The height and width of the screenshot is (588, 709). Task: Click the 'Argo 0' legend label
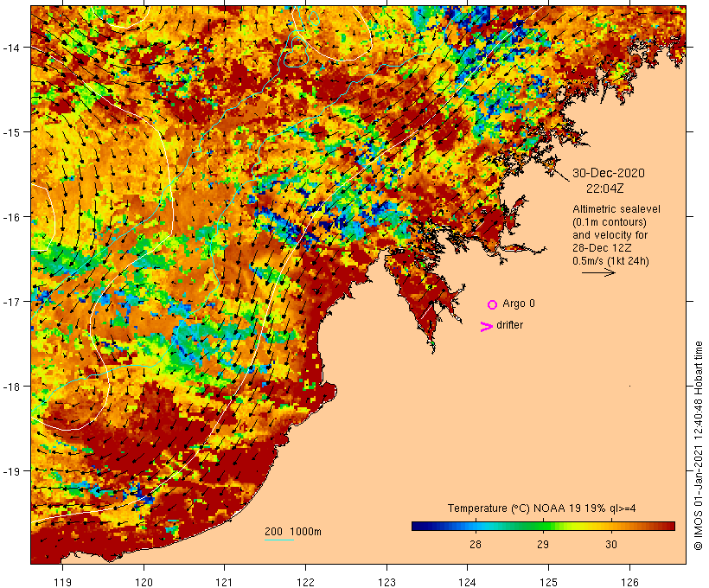coord(518,304)
